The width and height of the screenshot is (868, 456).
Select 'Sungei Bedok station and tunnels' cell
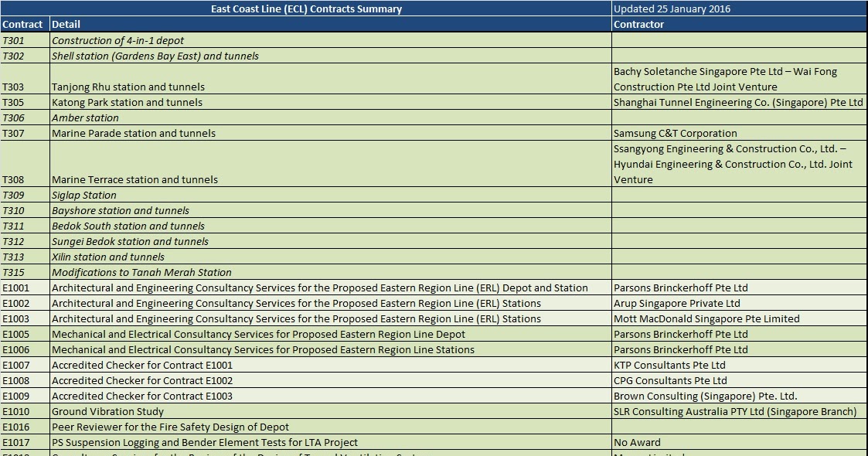point(331,242)
